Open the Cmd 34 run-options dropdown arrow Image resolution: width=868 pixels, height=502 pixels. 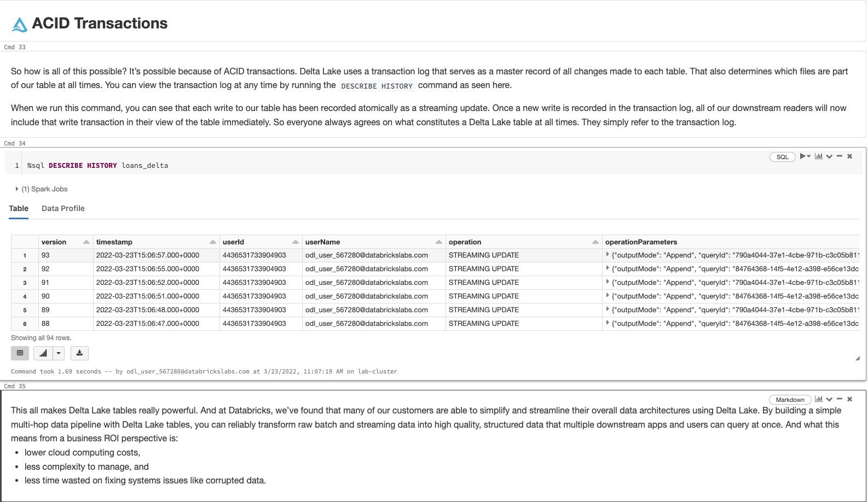tap(809, 157)
